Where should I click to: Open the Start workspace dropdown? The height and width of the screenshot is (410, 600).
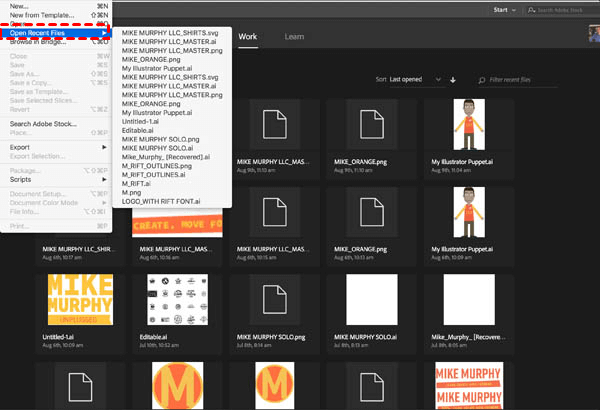point(505,9)
